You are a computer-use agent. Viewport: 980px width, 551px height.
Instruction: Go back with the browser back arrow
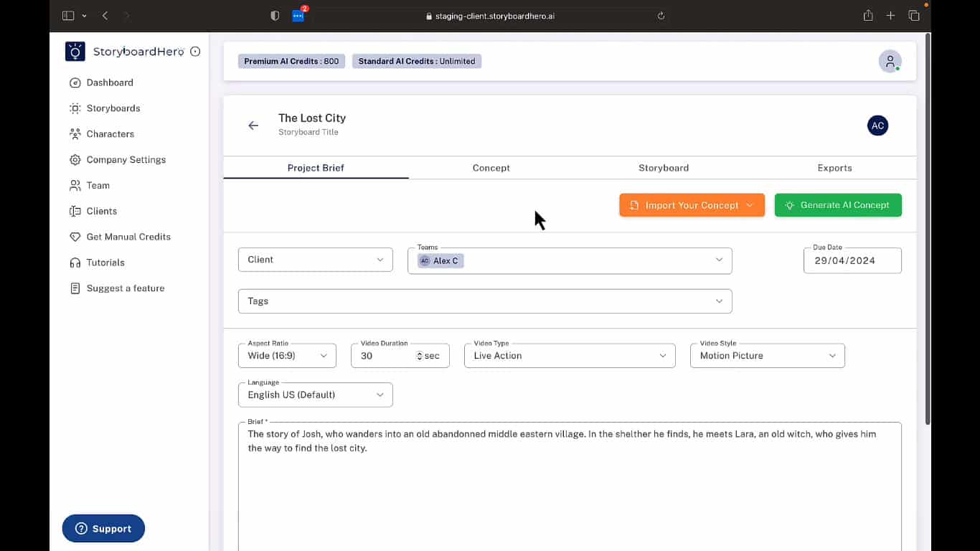tap(105, 15)
